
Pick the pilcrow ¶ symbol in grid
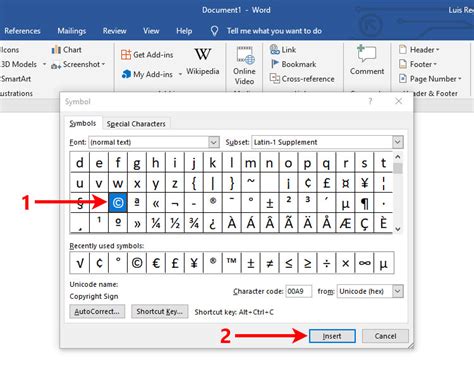[x=364, y=202]
